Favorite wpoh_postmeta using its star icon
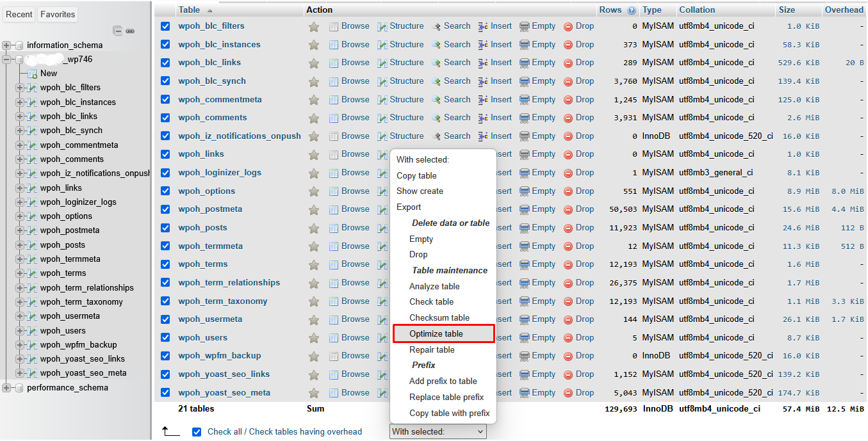Image resolution: width=868 pixels, height=441 pixels. (313, 209)
